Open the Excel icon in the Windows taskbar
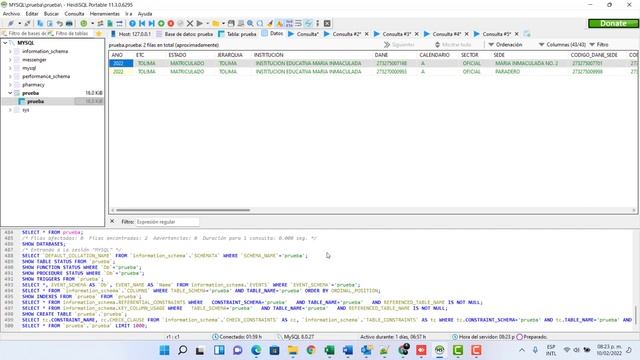 click(329, 350)
